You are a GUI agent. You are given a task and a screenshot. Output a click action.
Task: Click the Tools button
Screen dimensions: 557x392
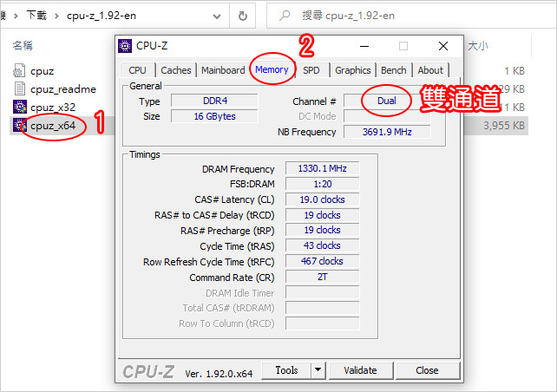point(286,370)
